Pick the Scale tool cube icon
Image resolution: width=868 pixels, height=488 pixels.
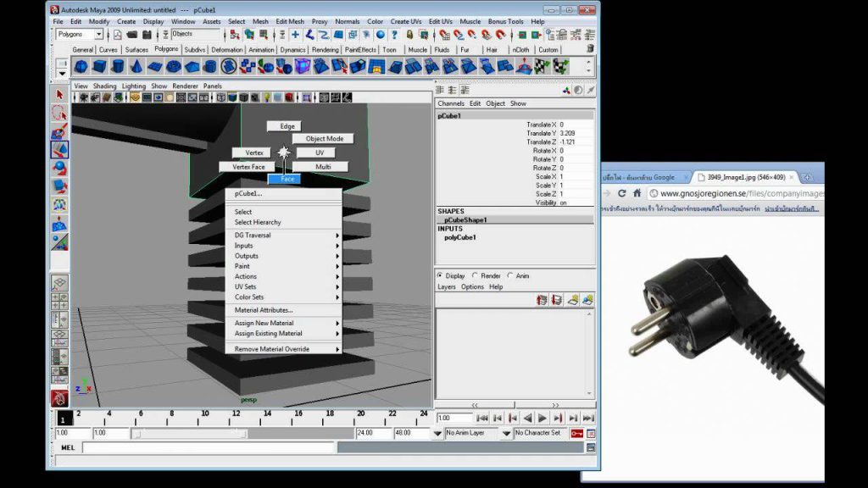(59, 186)
